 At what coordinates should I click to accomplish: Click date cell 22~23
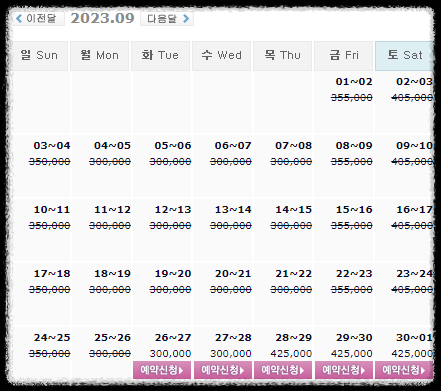pyautogui.click(x=343, y=293)
